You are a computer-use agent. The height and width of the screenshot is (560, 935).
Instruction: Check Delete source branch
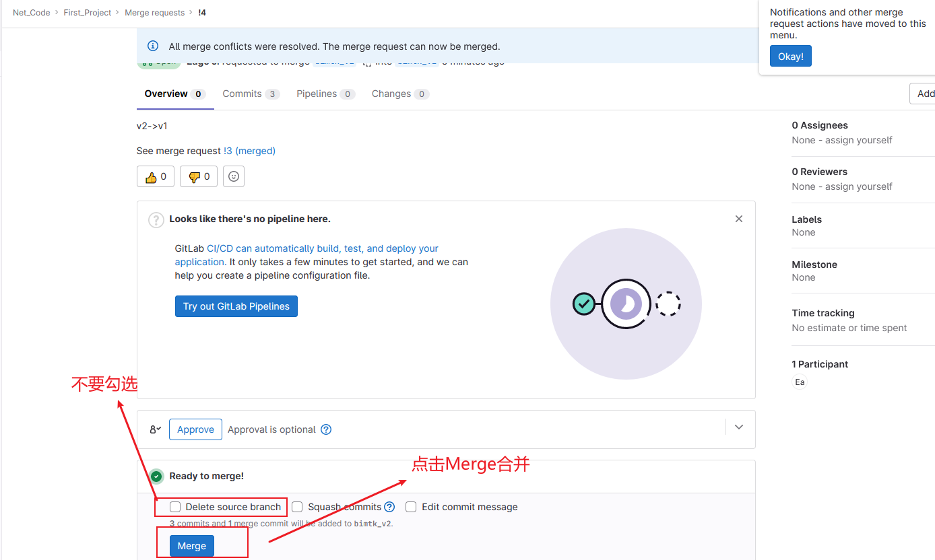(175, 507)
